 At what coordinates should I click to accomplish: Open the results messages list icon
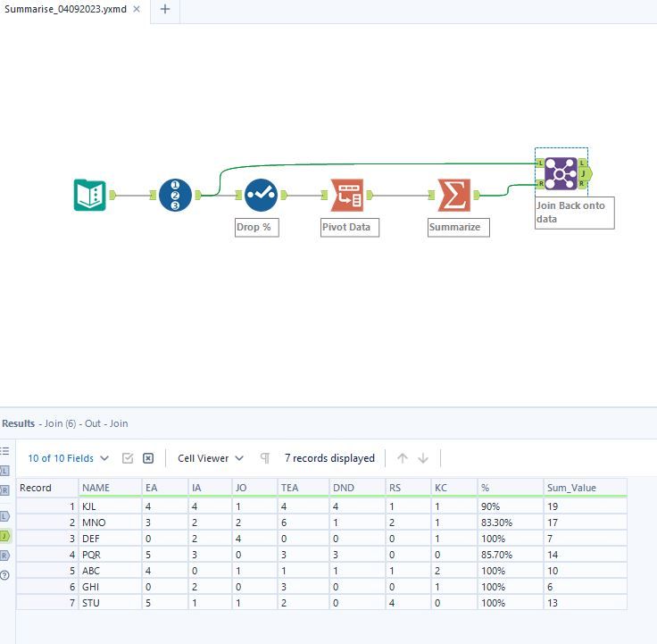click(x=4, y=451)
